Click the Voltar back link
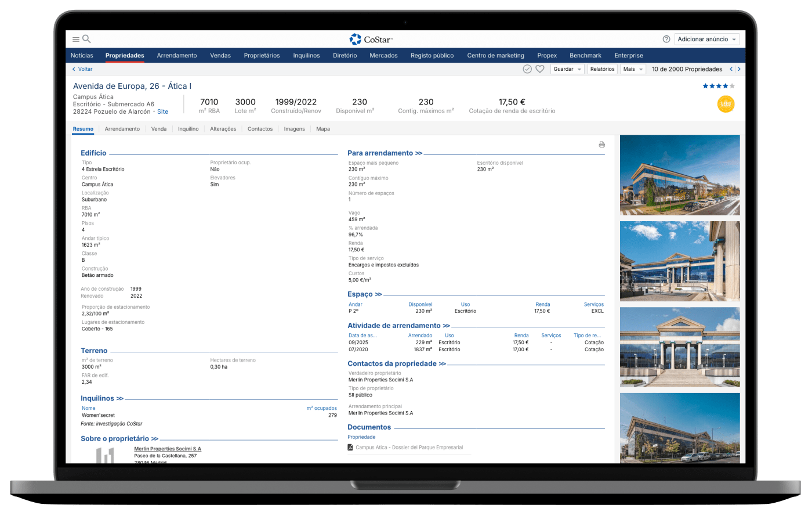 tap(82, 69)
